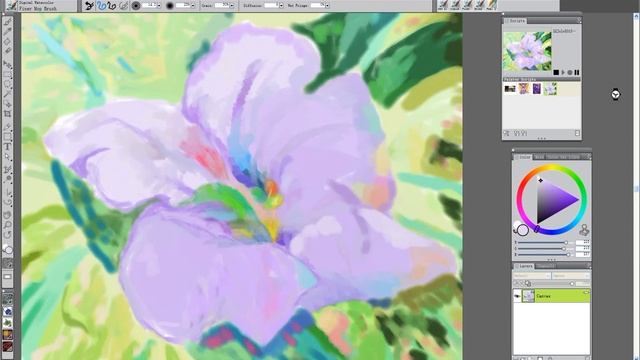640x360 pixels.
Task: Choose the freehand stroke type icon
Action: [x=101, y=5]
